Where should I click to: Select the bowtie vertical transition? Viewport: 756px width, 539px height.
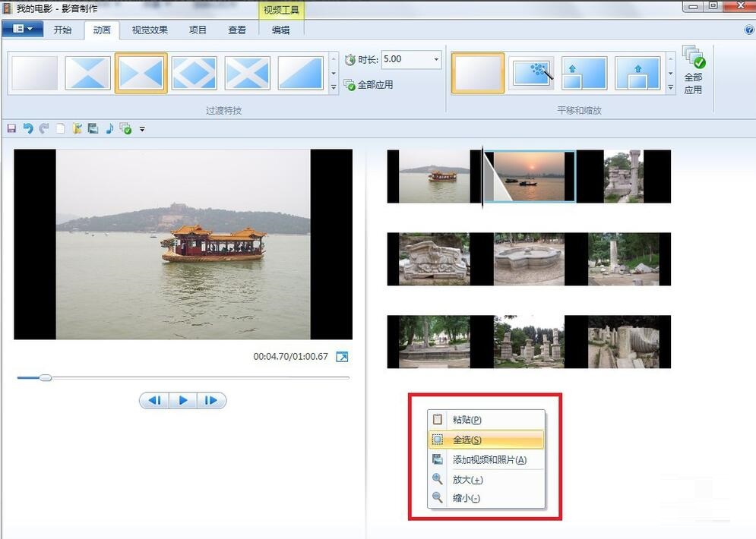pos(87,73)
